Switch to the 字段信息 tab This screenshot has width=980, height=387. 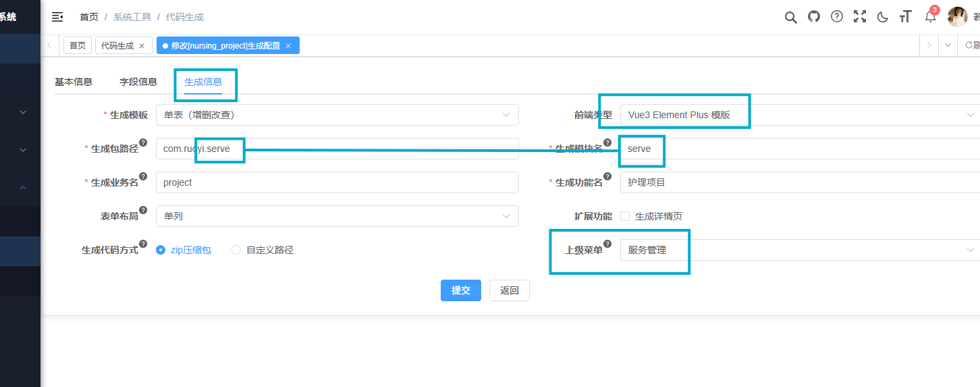coord(138,82)
